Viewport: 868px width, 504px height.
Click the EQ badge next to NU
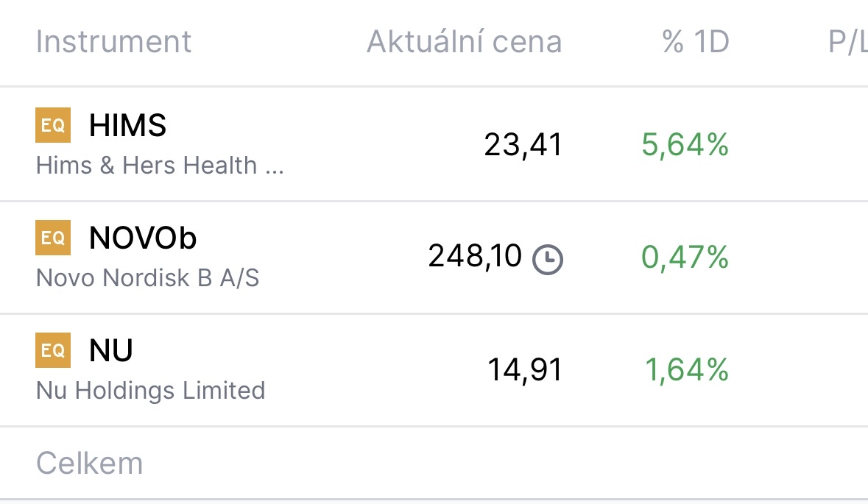(53, 349)
